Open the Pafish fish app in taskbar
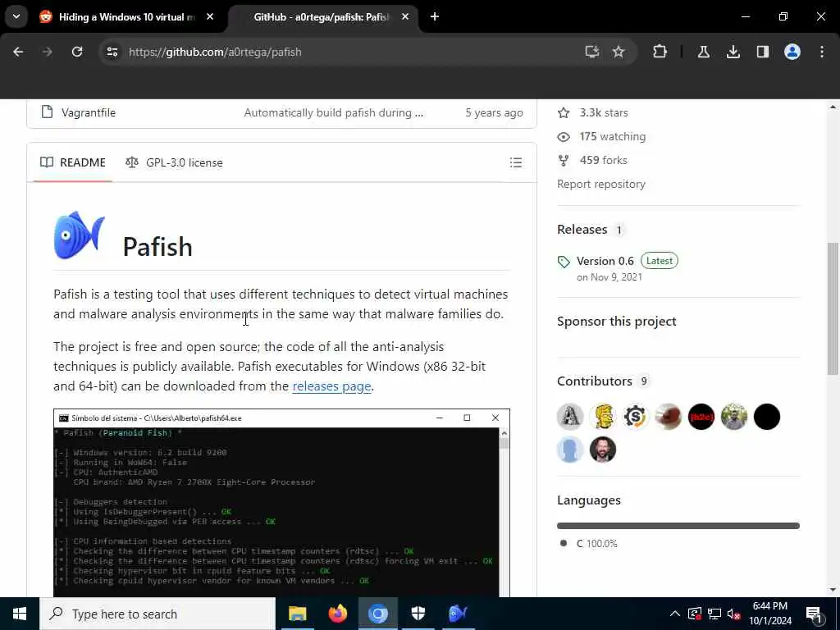Screen dimensions: 840x630 point(458,614)
